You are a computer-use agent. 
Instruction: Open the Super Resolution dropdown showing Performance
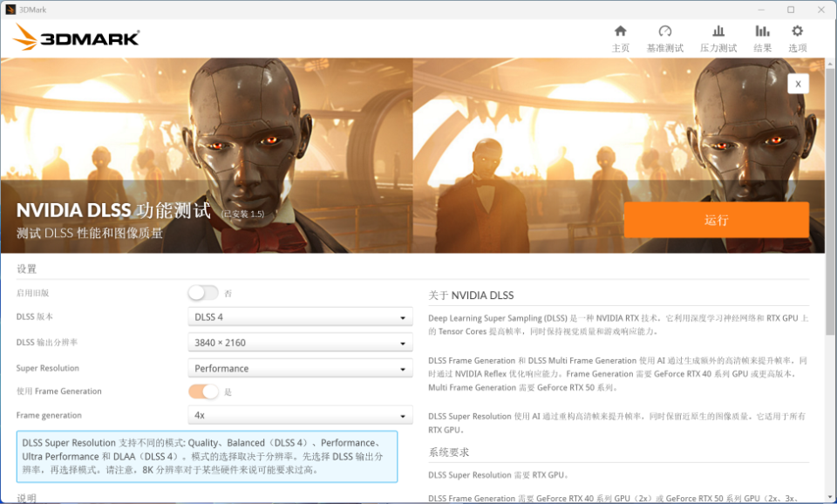click(300, 368)
